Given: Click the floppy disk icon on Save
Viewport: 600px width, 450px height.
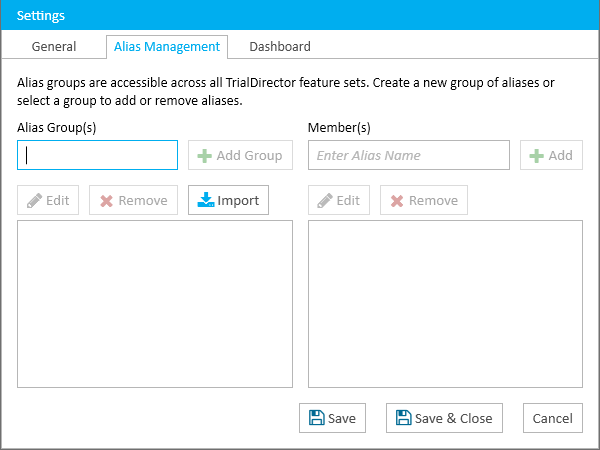Looking at the screenshot, I should (x=316, y=418).
